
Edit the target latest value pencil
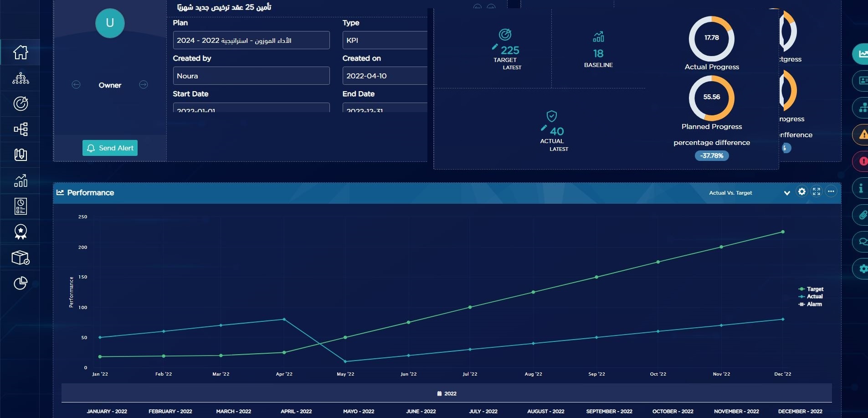pyautogui.click(x=495, y=46)
